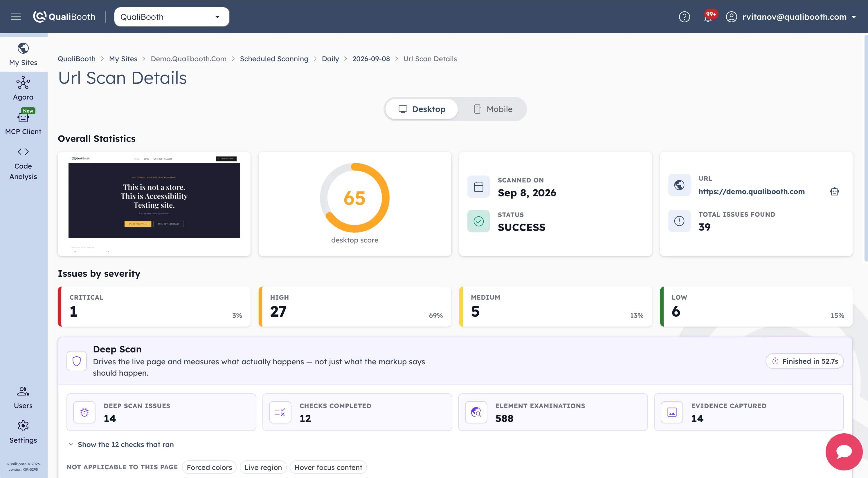Click the desktop score 65 gauge
This screenshot has width=868, height=478.
coord(354,198)
